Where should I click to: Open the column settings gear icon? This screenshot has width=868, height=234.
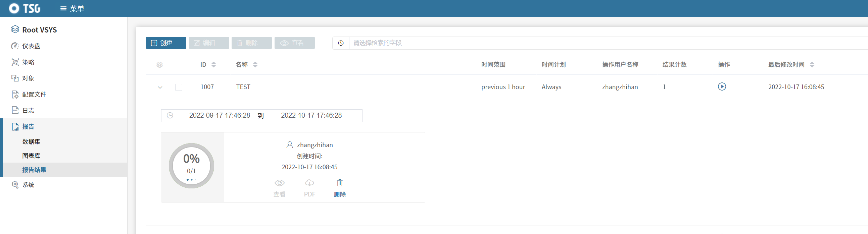coord(159,65)
